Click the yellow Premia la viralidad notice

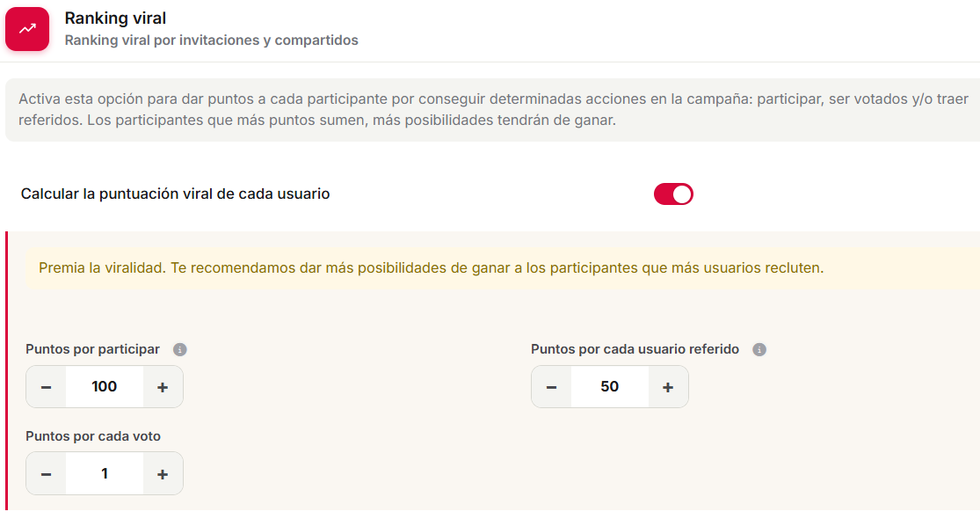coord(503,268)
